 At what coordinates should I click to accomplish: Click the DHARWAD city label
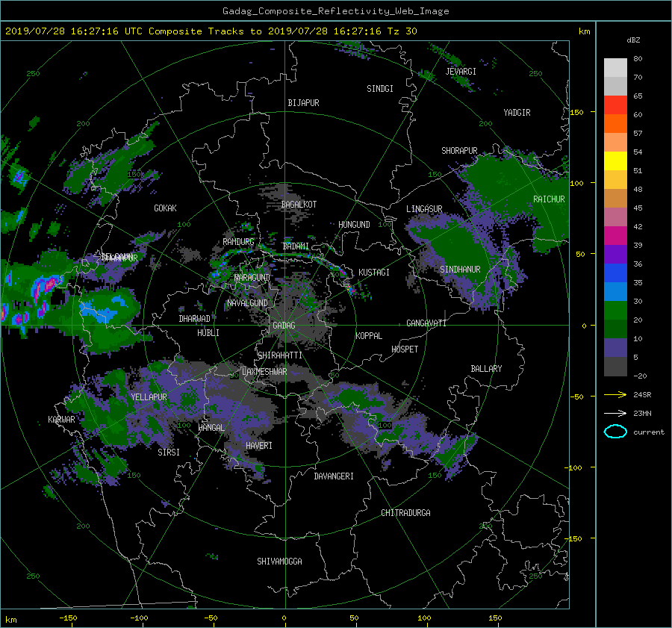tap(194, 319)
